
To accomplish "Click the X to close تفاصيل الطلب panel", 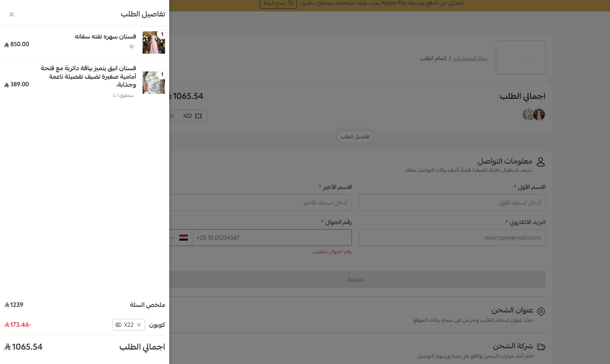I will (11, 14).
